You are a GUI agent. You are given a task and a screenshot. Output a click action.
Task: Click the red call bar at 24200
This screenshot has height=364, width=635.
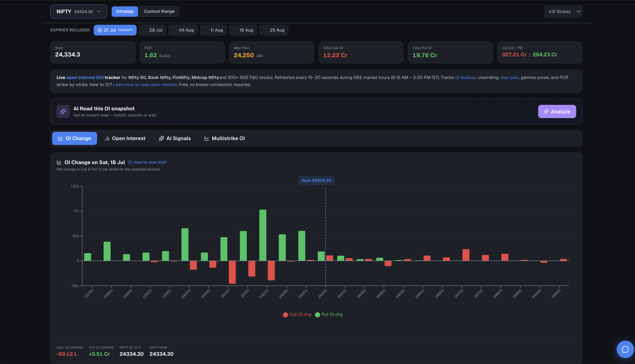271,271
